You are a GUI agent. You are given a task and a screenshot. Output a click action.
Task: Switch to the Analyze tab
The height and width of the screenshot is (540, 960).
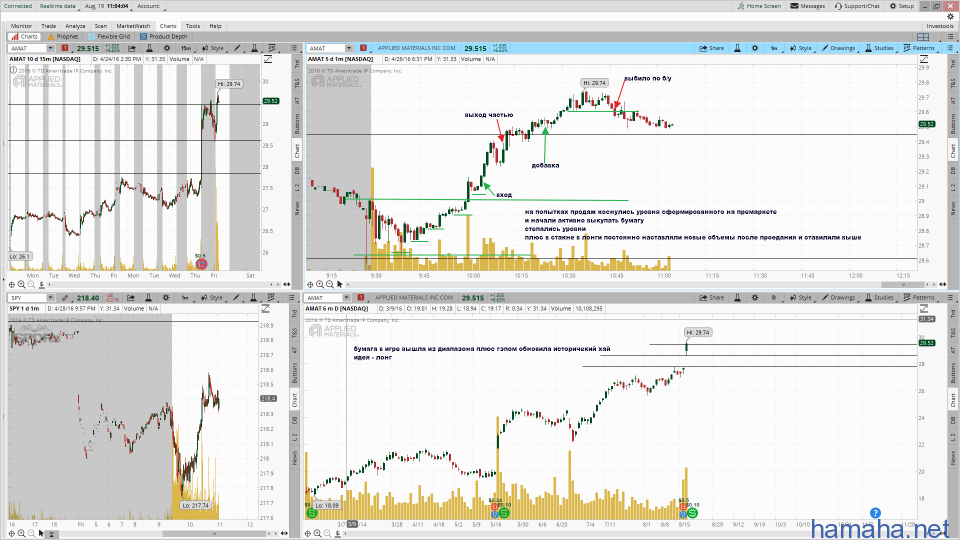point(75,26)
